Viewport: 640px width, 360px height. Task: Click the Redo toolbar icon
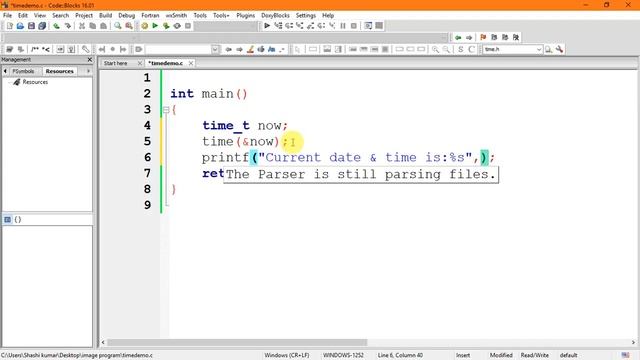67,26
